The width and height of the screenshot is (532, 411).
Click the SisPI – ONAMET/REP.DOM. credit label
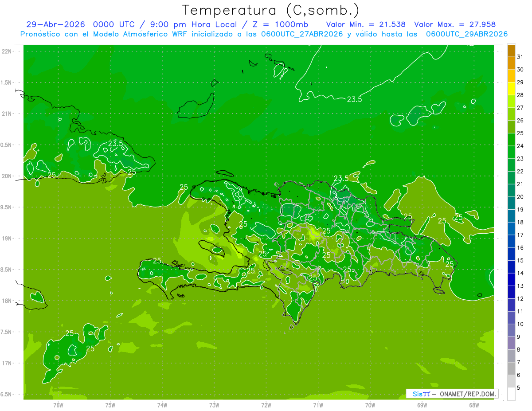(452, 394)
